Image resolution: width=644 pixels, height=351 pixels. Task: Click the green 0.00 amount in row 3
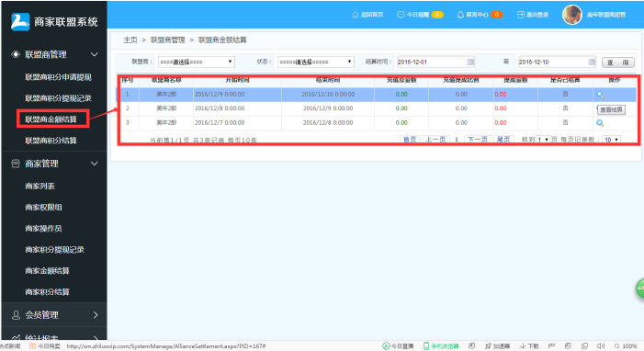tap(401, 122)
